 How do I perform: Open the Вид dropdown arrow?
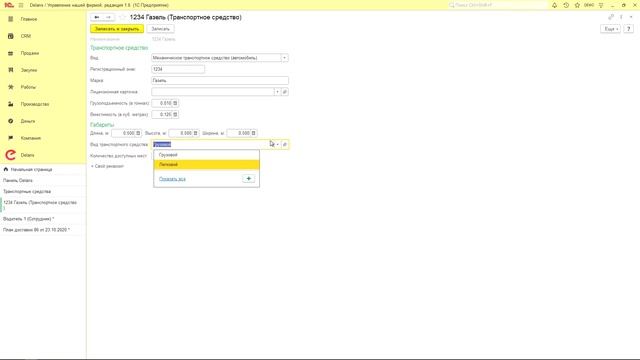click(x=284, y=58)
